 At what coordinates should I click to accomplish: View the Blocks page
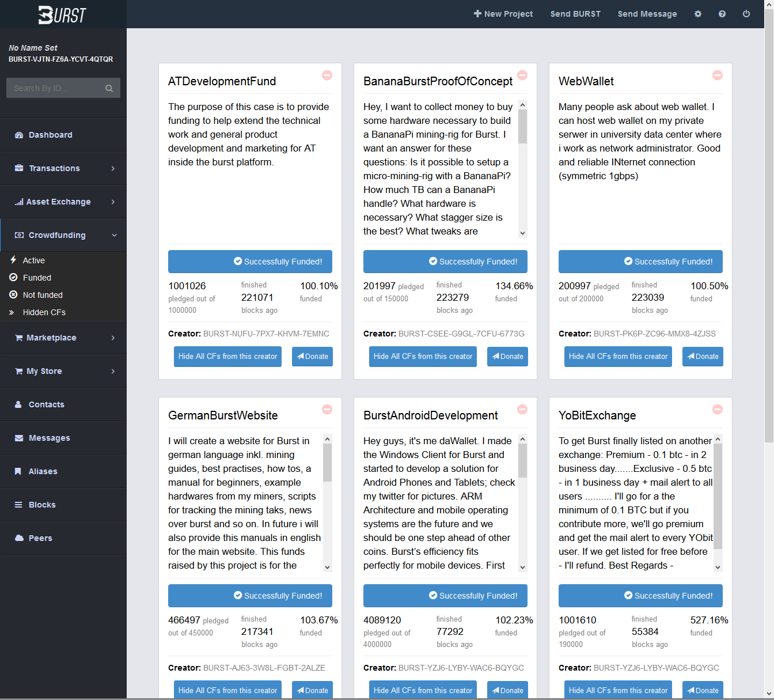(x=42, y=505)
